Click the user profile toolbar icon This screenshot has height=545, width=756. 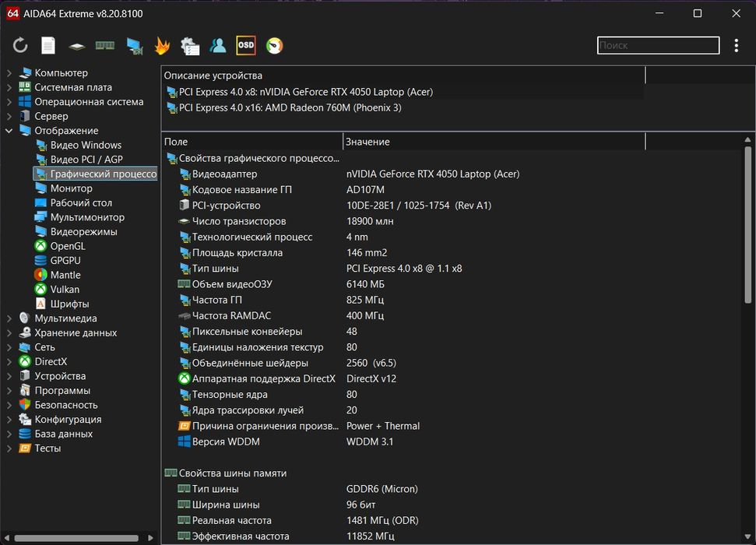tap(218, 46)
